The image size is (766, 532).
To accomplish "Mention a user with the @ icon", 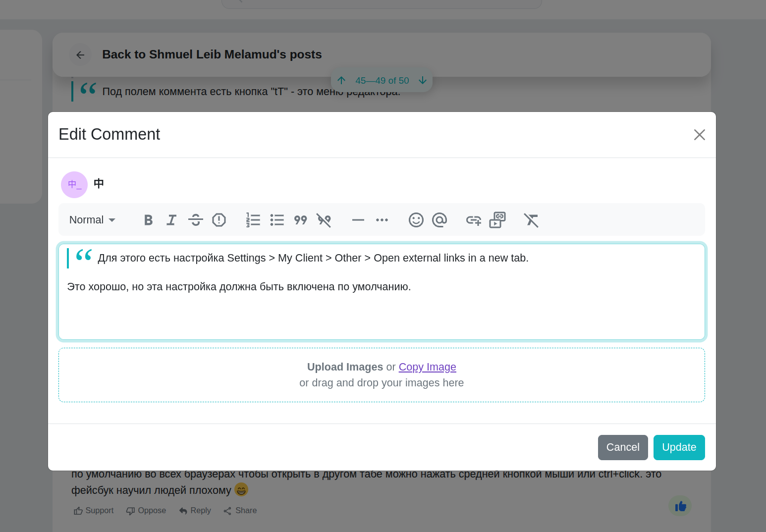I will 439,220.
